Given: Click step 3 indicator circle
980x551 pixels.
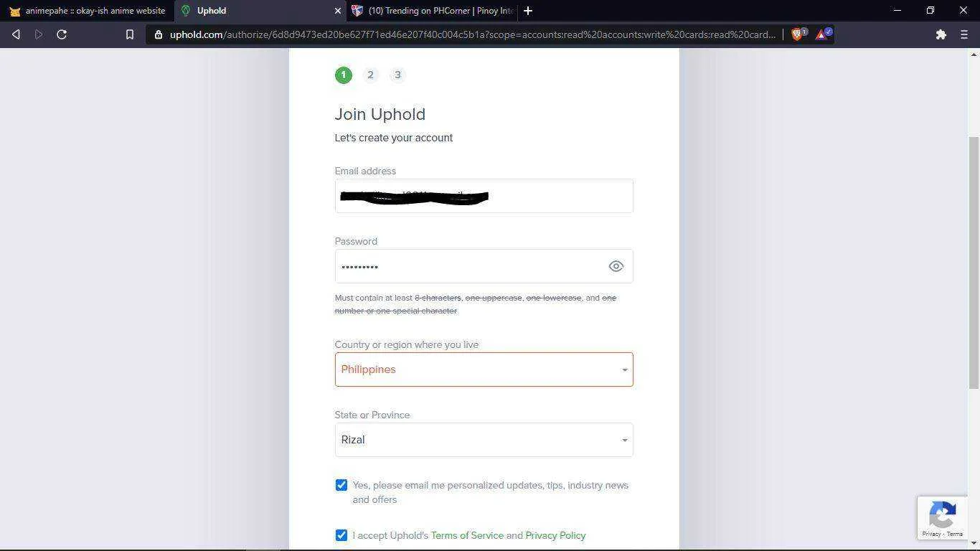Looking at the screenshot, I should 397,75.
